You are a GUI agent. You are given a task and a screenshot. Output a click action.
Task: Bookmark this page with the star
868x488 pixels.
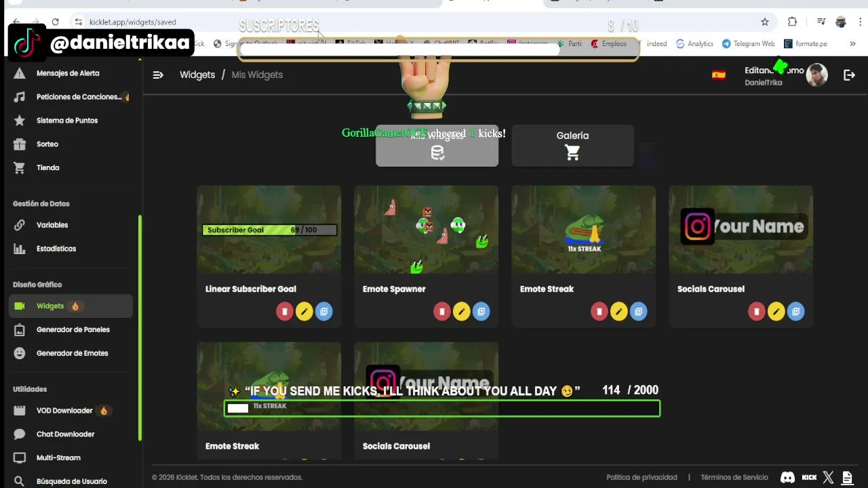tap(765, 22)
